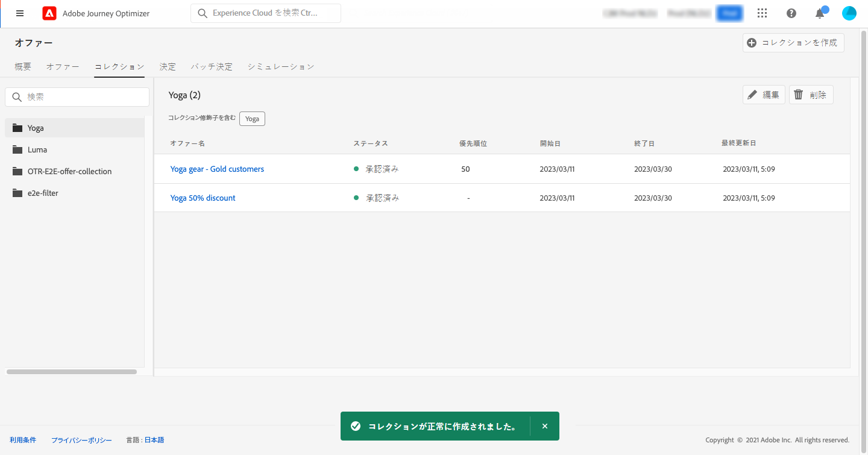Viewport: 868px width, 455px height.
Task: Switch to the 概要 tab
Action: (23, 67)
